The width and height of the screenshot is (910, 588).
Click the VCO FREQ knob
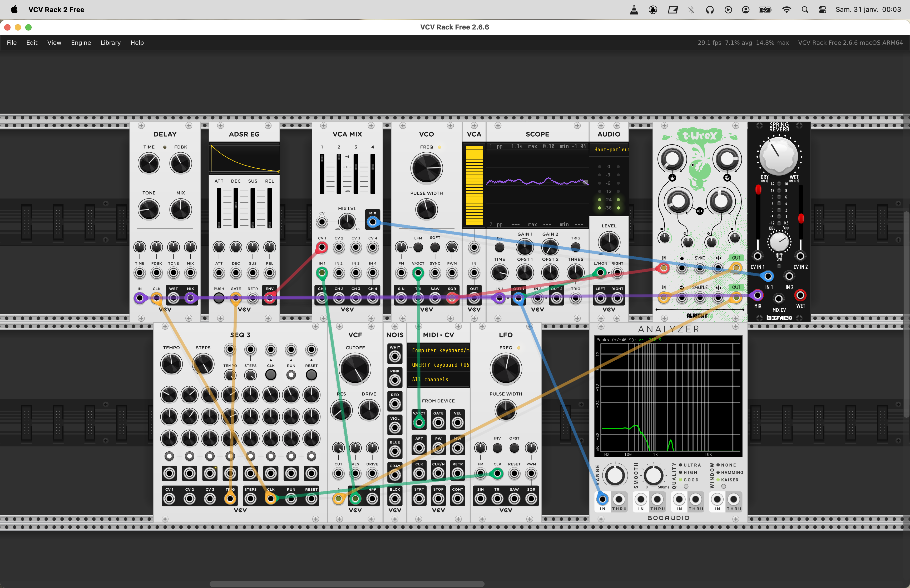click(426, 168)
